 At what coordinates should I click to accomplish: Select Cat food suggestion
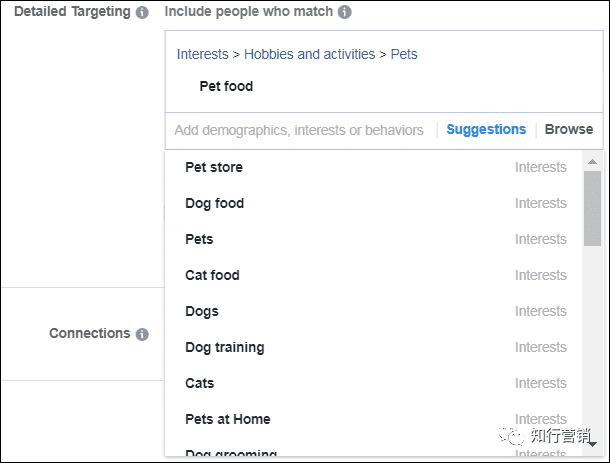coord(212,275)
